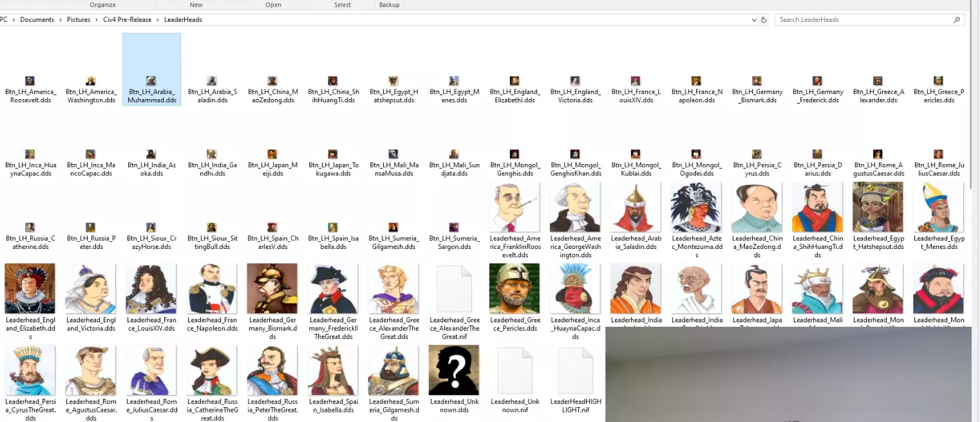Select Leaderhead_Germany_FrederickIITheGreat.dds thumbnail

pyautogui.click(x=333, y=289)
